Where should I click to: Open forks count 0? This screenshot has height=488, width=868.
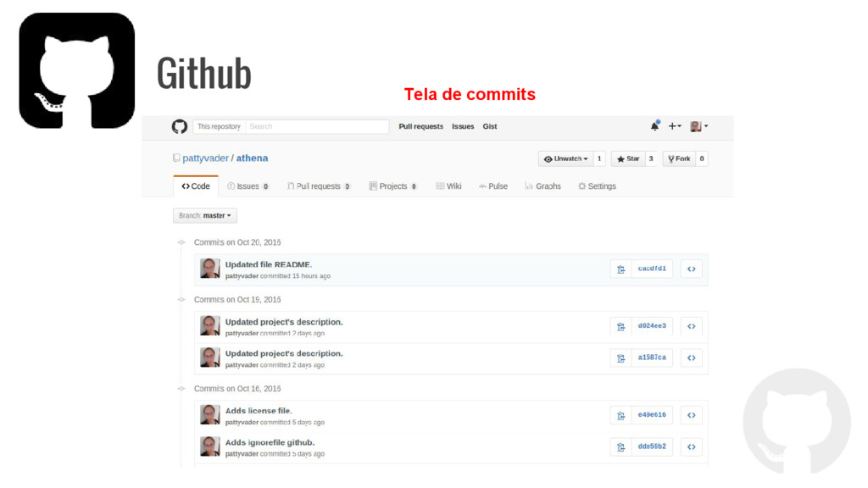click(701, 158)
